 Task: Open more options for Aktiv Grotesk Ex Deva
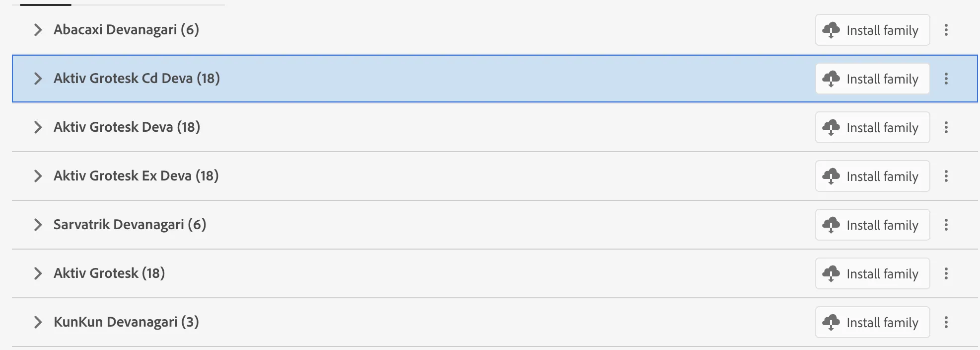946,176
